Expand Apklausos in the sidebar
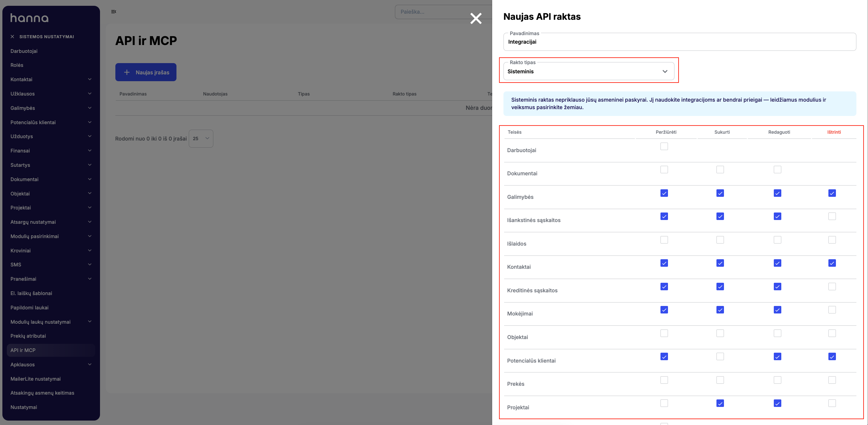The height and width of the screenshot is (425, 868). (51, 365)
